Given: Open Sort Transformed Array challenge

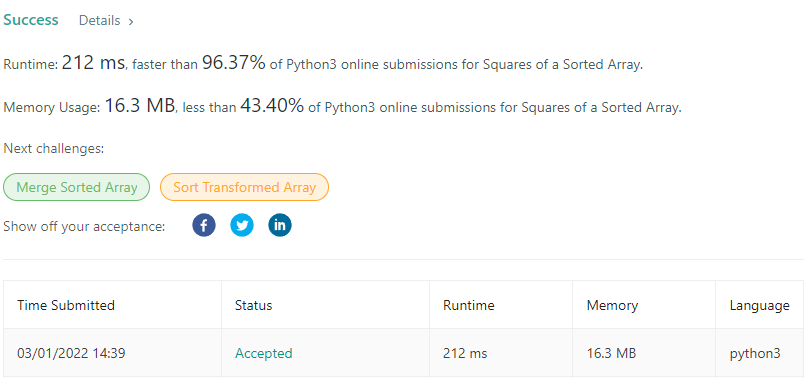Looking at the screenshot, I should coord(244,187).
